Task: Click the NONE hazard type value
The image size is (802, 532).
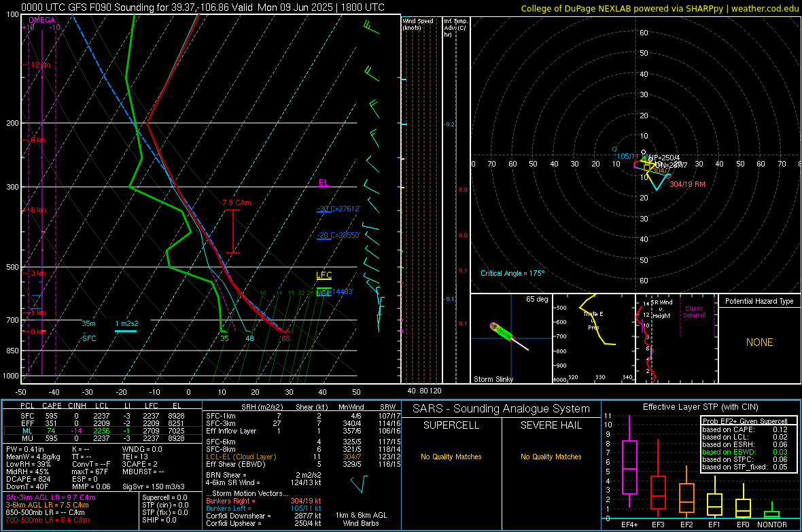Action: (x=760, y=342)
